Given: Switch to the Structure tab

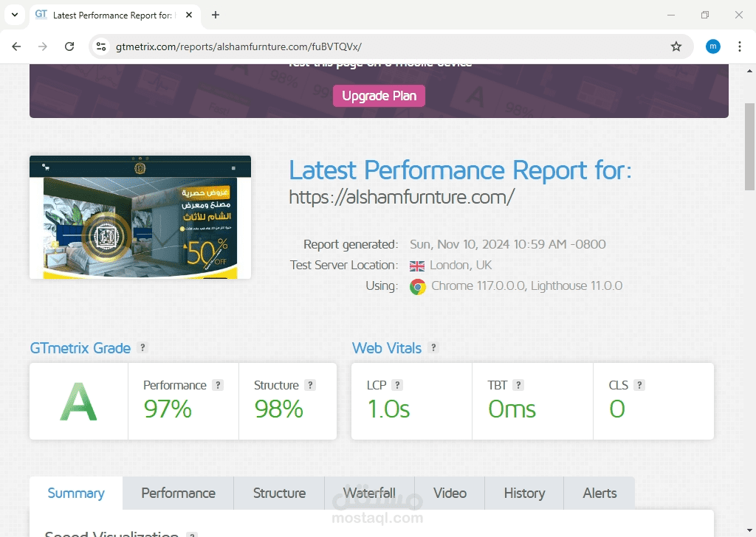Looking at the screenshot, I should tap(279, 493).
